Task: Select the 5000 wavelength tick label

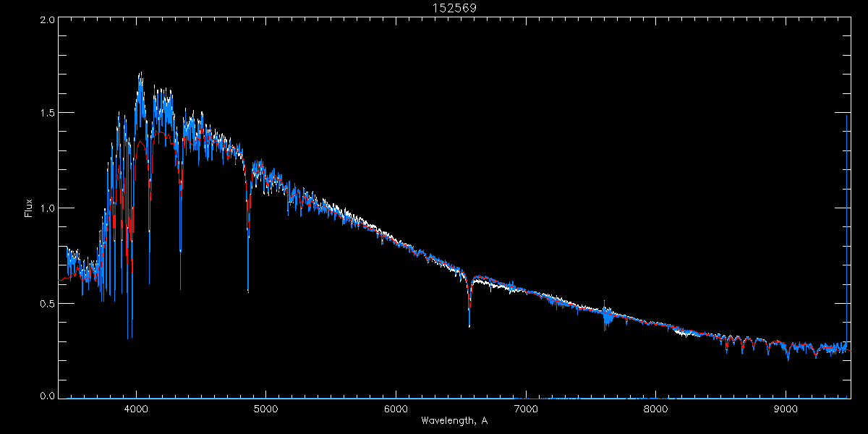Action: click(265, 408)
